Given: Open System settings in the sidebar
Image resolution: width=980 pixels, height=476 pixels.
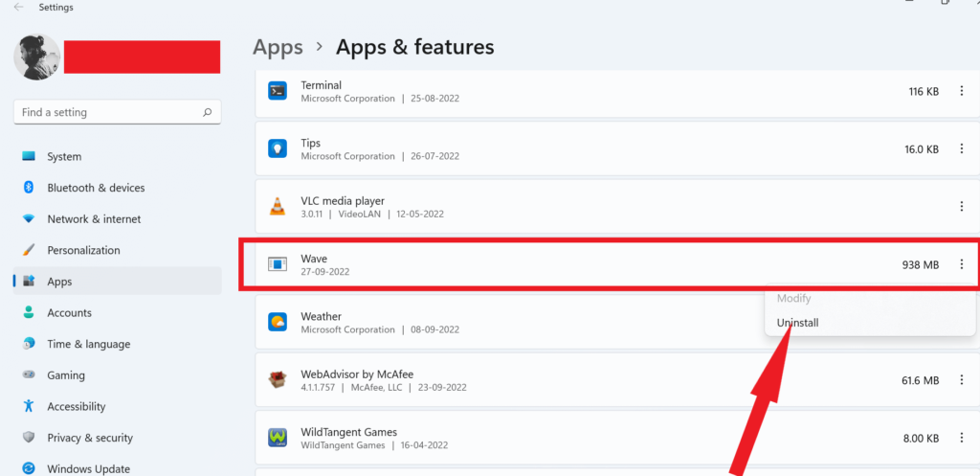Looking at the screenshot, I should point(117,156).
